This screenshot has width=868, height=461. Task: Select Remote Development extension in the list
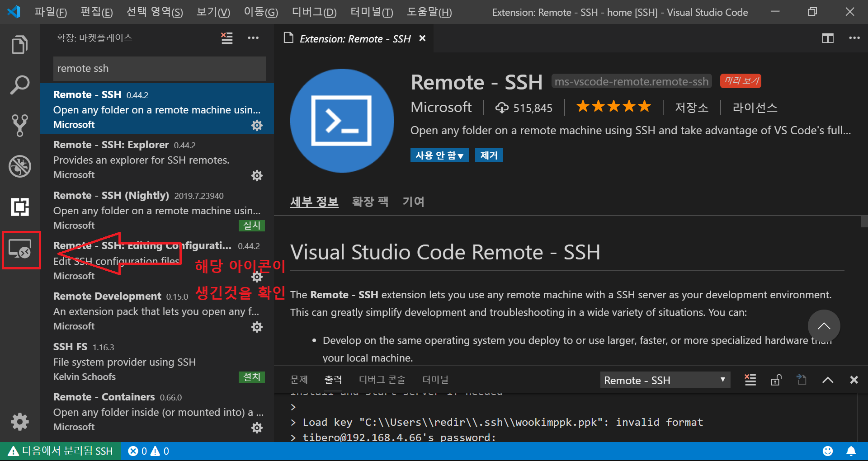pos(157,310)
